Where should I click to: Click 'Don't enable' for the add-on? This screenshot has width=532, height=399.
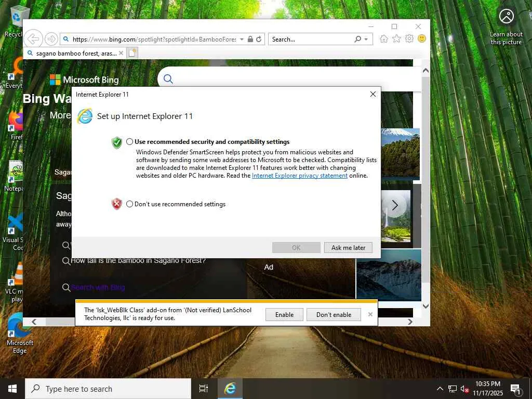[334, 314]
